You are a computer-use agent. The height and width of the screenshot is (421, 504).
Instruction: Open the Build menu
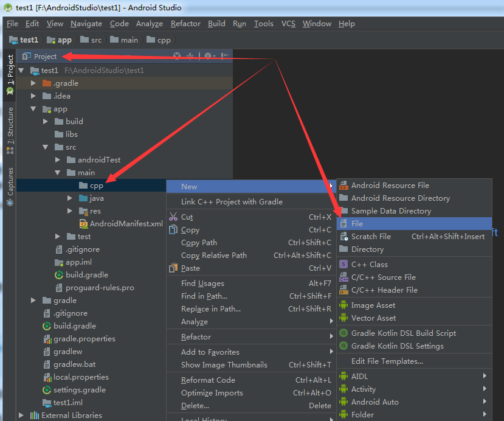coord(216,24)
